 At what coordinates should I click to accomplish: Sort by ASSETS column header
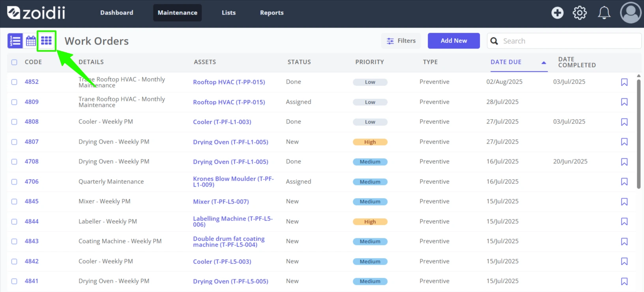[x=205, y=62]
